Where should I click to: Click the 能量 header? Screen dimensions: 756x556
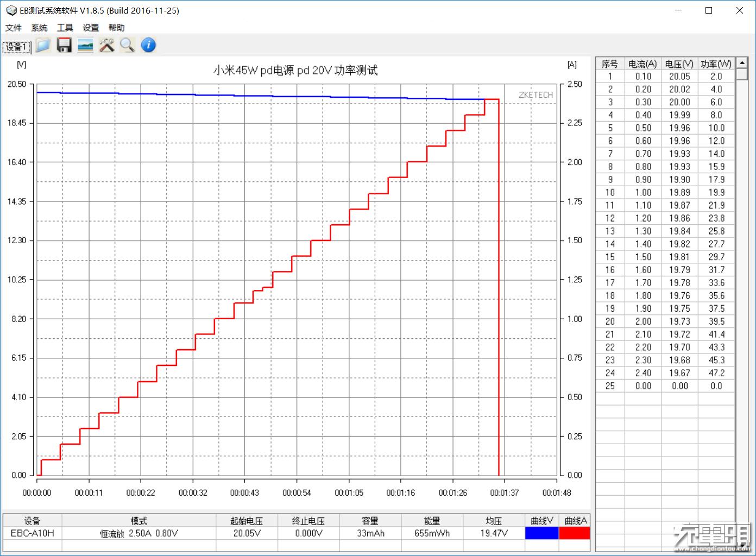[432, 521]
